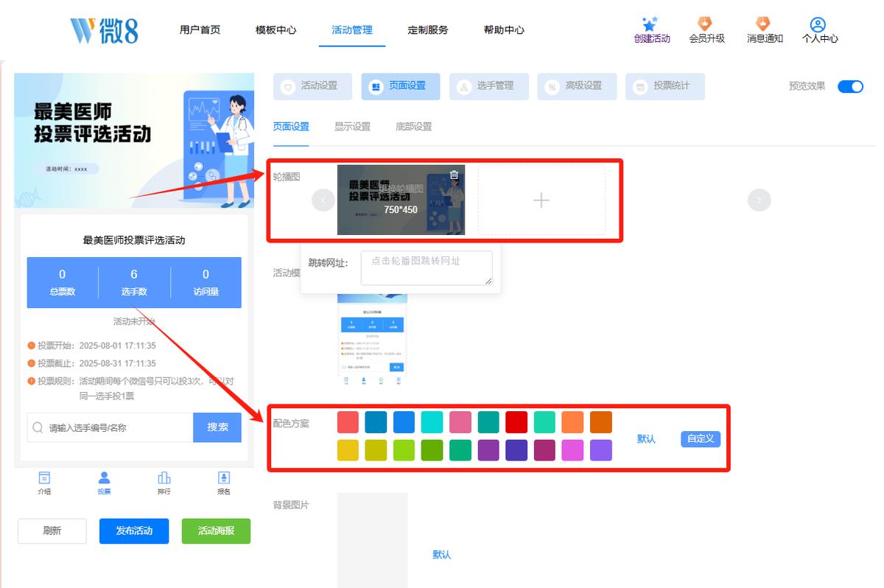Click the 自定义 color scheme button

701,438
